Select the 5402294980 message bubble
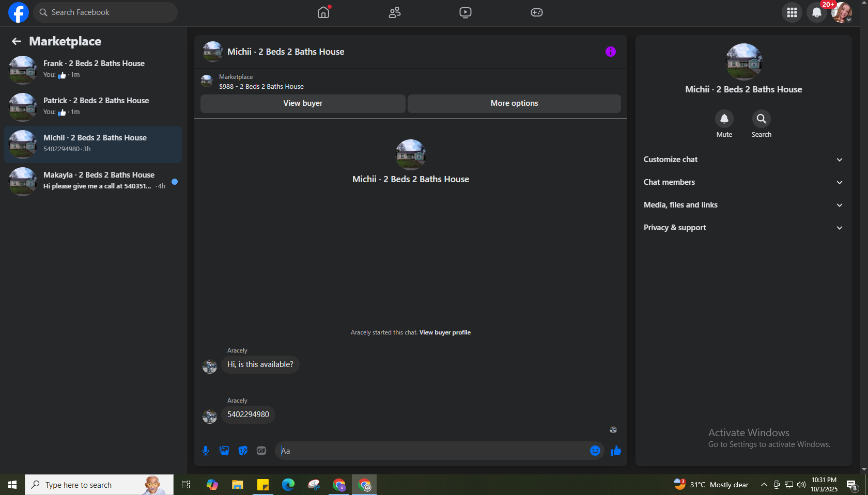Viewport: 868px width, 495px height. coord(248,414)
